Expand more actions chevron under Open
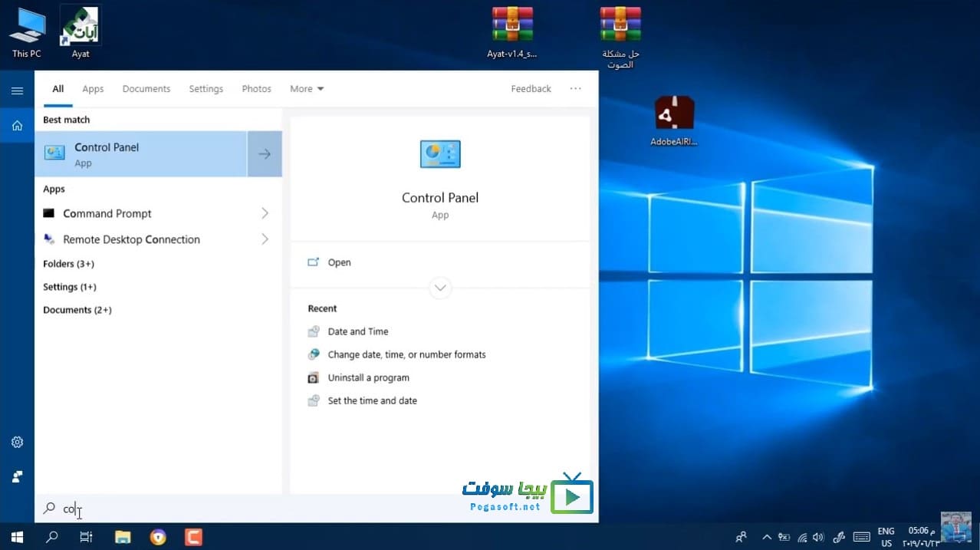980x550 pixels. (x=440, y=288)
